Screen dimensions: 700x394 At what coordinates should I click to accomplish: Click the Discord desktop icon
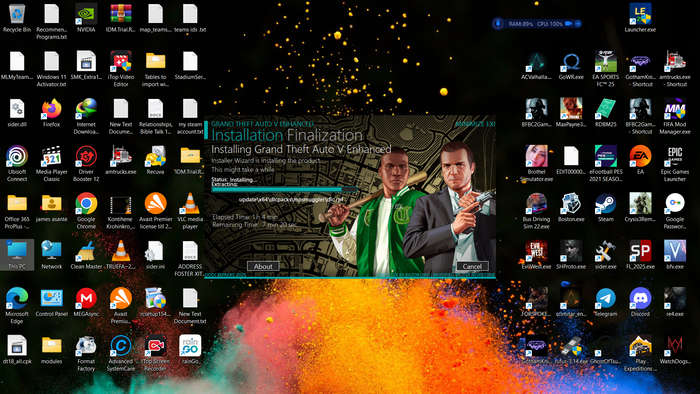pos(640,302)
